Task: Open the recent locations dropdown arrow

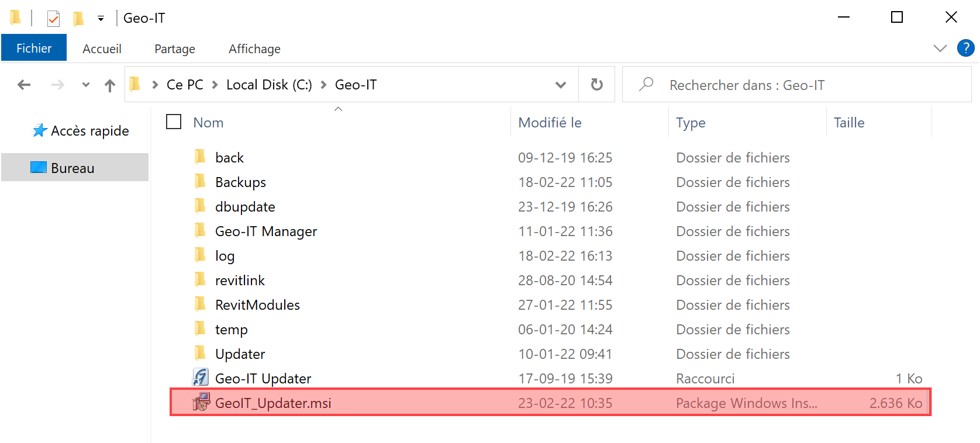Action: pos(86,85)
